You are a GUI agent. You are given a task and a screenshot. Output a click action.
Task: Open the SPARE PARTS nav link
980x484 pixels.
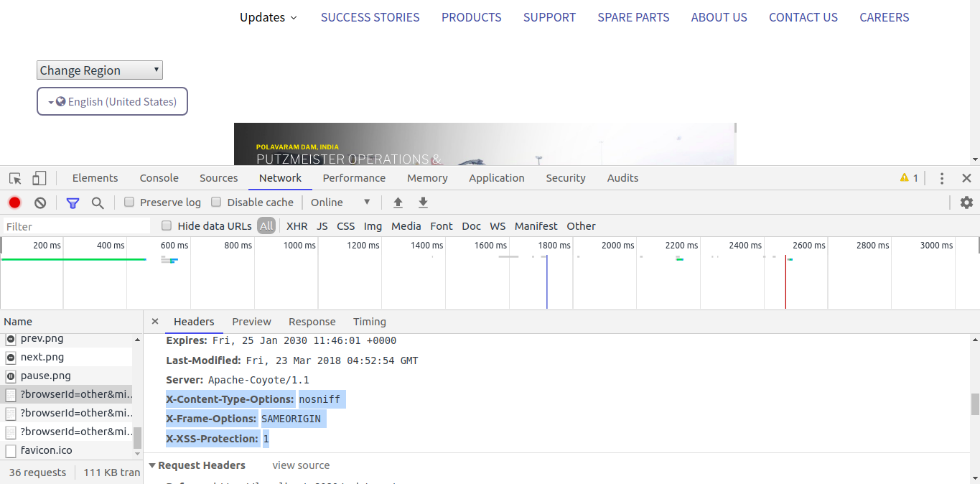(633, 17)
